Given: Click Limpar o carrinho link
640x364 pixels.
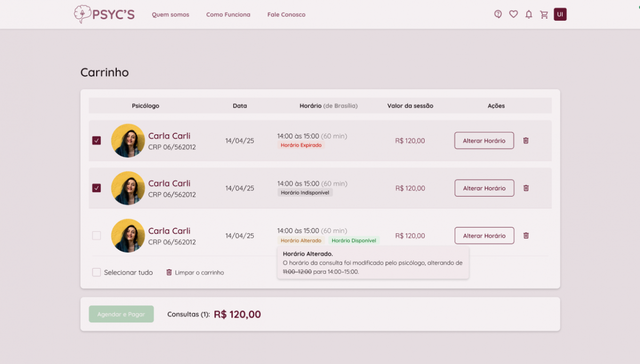Looking at the screenshot, I should 195,272.
